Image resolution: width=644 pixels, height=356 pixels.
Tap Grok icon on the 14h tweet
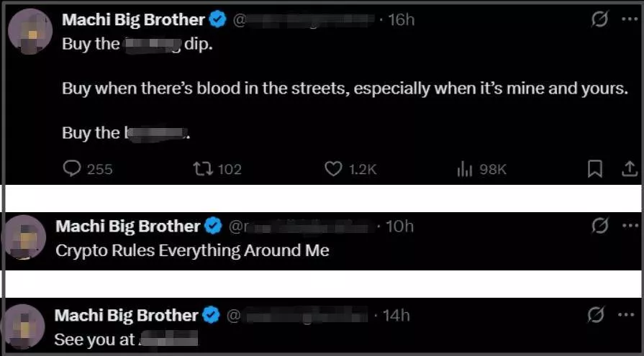click(x=595, y=315)
